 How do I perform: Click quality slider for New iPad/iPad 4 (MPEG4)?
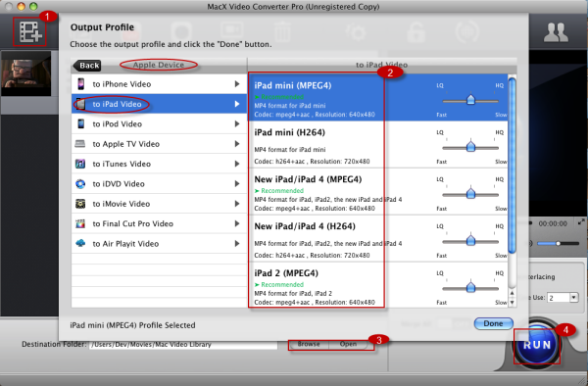click(470, 194)
